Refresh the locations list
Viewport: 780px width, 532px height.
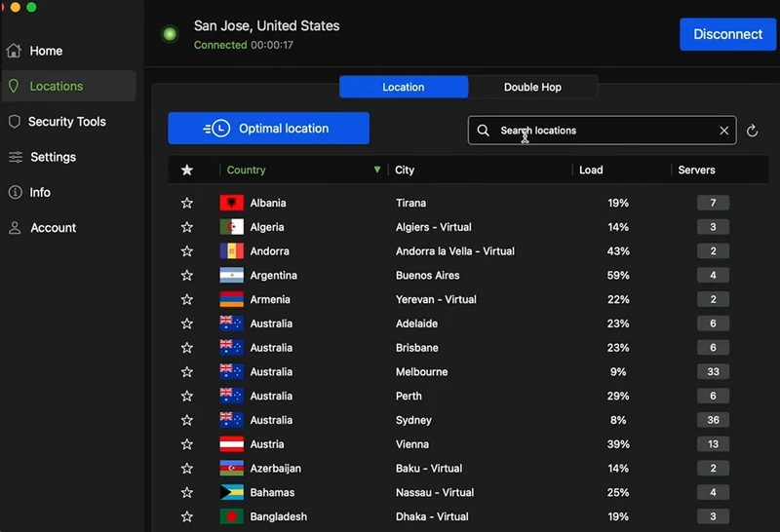(752, 131)
